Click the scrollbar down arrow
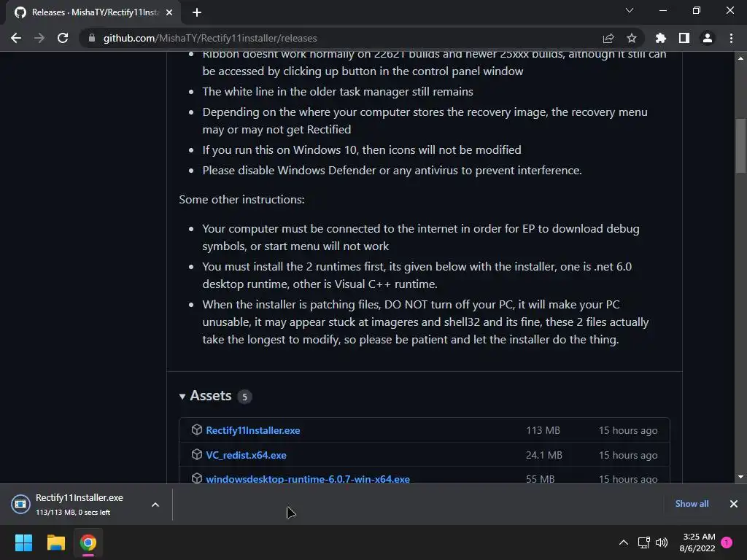 [x=740, y=477]
